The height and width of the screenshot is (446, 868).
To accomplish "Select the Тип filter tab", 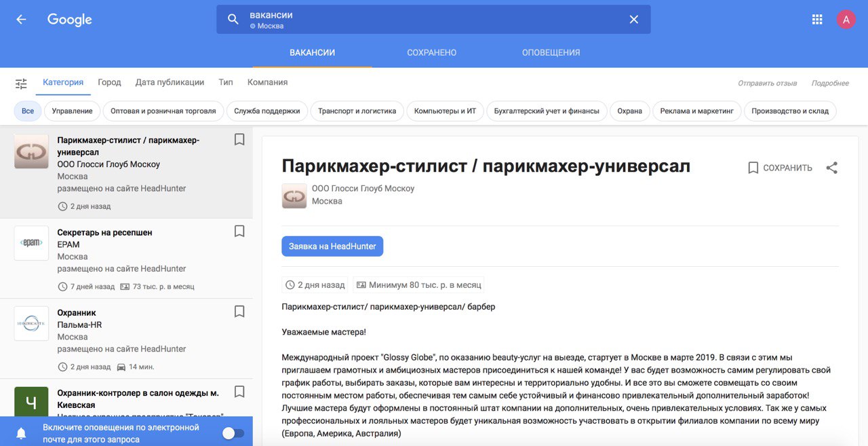I will click(226, 82).
